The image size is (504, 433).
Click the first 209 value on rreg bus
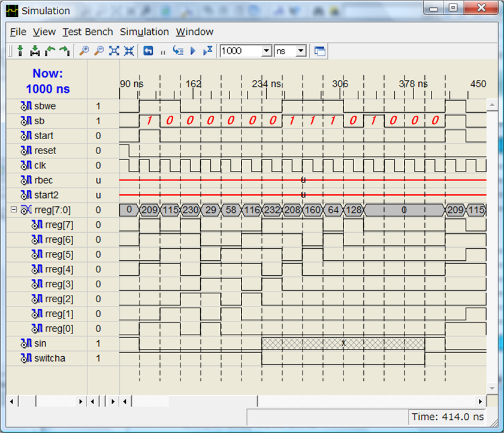tap(149, 210)
